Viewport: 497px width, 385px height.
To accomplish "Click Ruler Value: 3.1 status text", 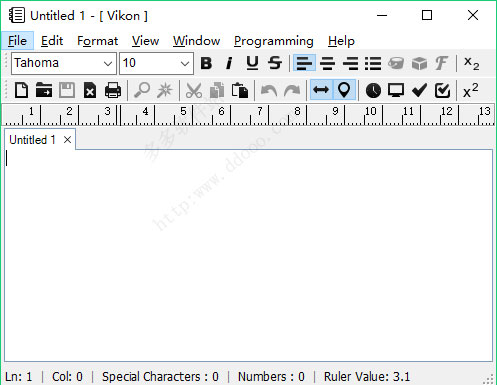I will pyautogui.click(x=367, y=377).
